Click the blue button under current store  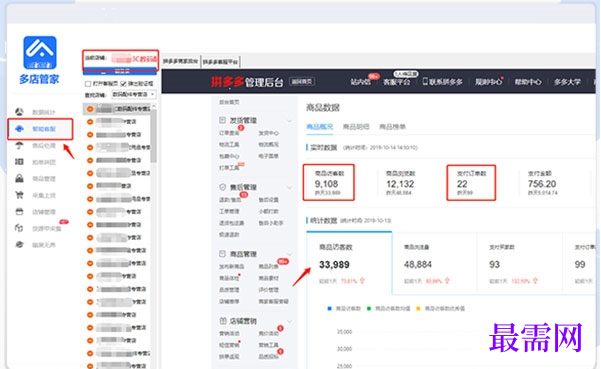pos(120,71)
